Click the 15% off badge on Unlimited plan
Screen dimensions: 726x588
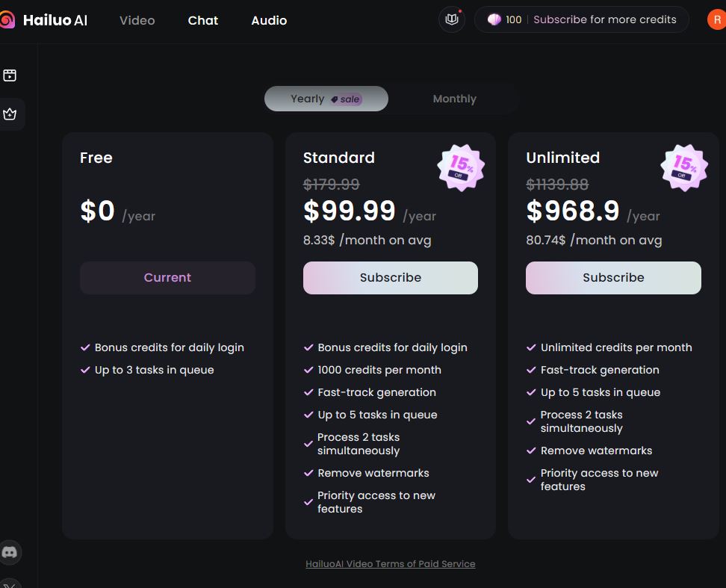(684, 167)
